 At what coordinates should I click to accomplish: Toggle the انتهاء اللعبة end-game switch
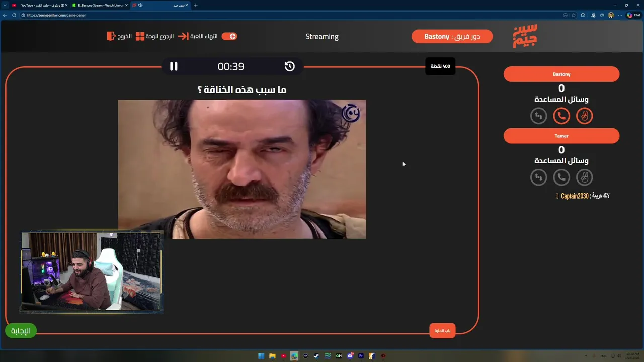click(229, 36)
